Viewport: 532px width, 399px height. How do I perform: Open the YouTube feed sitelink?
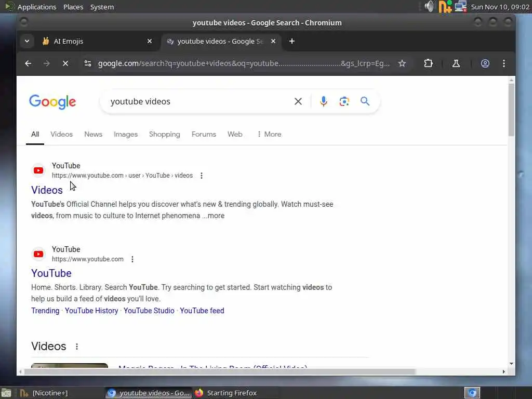pos(202,311)
